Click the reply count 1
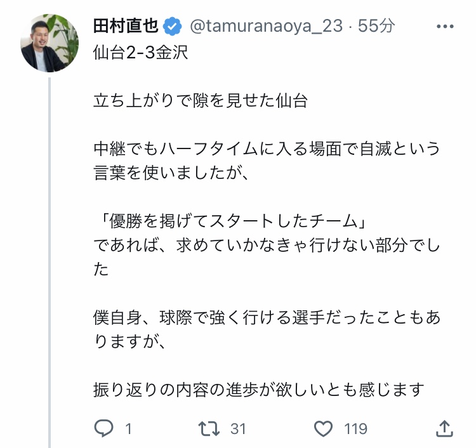476x448 pixels. [128, 429]
